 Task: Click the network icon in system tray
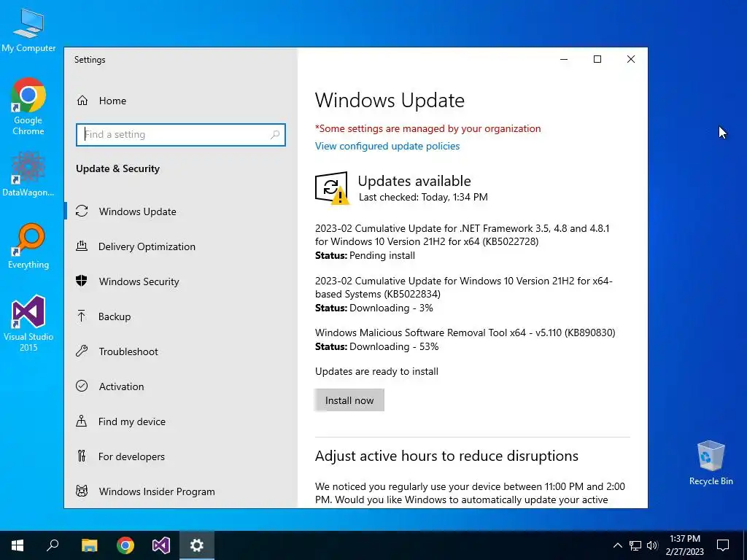pyautogui.click(x=635, y=545)
